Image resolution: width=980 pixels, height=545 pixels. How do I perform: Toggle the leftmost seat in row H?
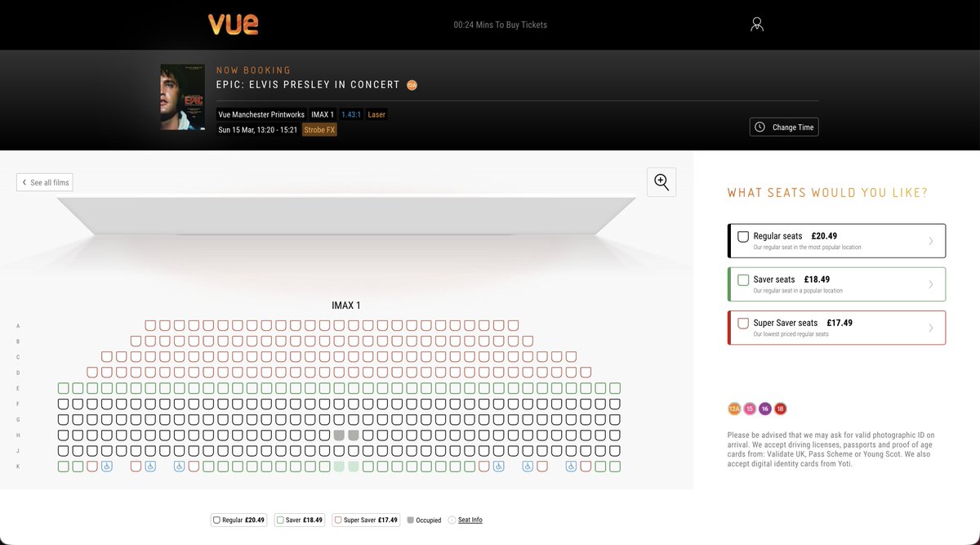tap(64, 436)
